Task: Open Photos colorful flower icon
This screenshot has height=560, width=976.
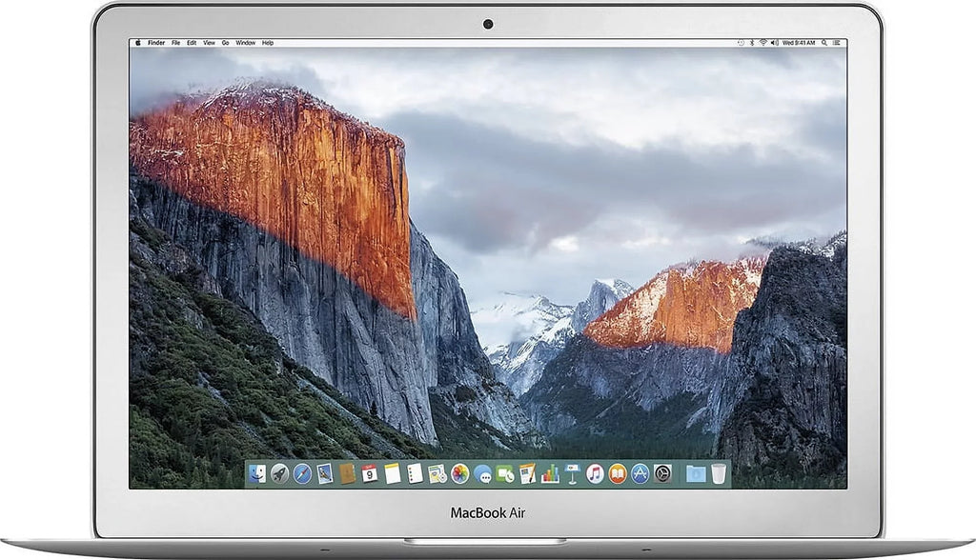Action: tap(460, 474)
